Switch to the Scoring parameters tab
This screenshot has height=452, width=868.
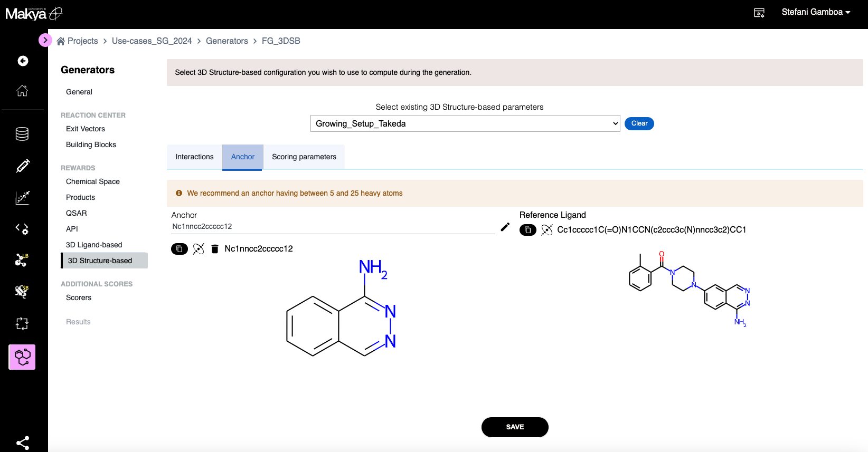click(304, 157)
